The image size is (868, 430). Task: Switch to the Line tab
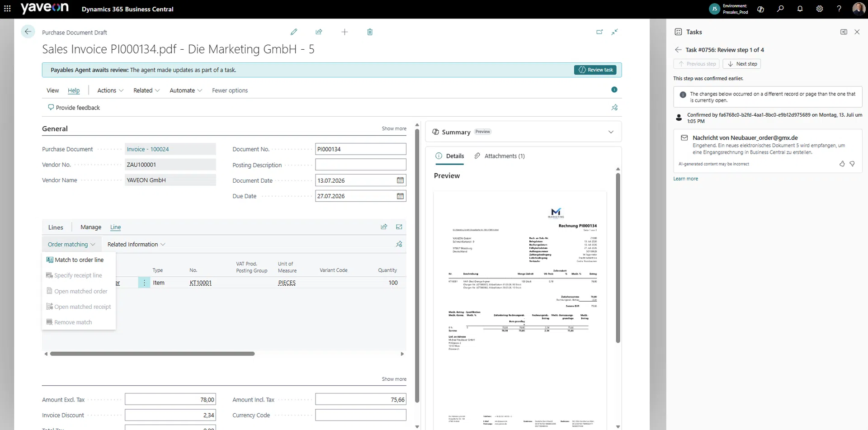pos(116,227)
